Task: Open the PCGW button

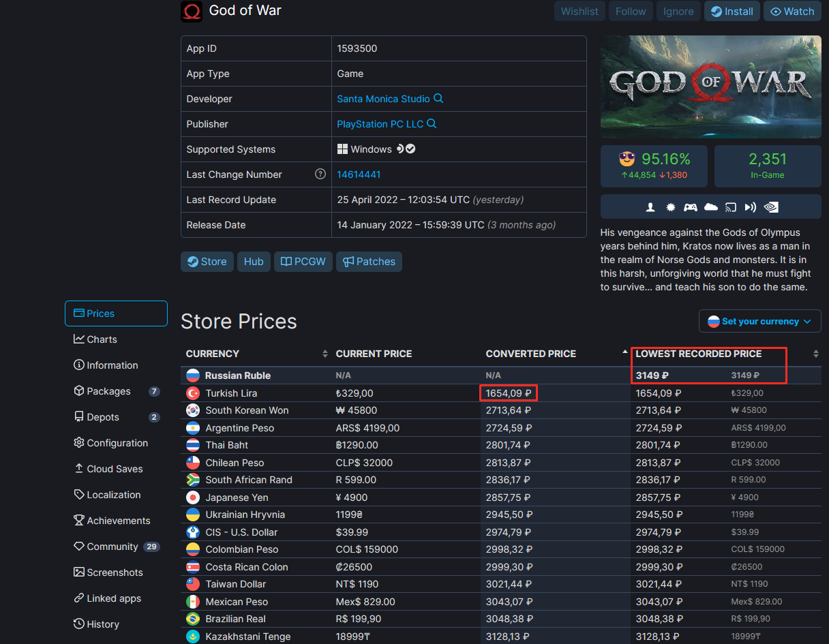Action: (303, 262)
